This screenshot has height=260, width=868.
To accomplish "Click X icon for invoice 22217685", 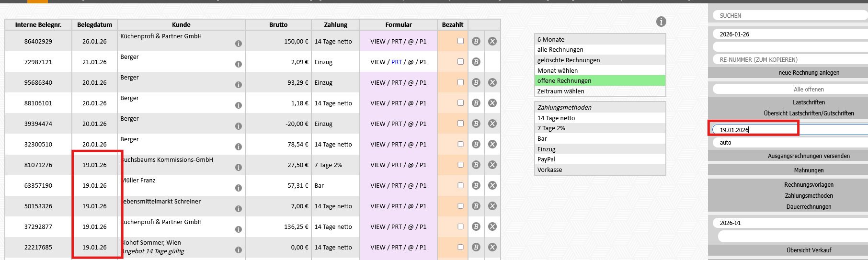I will click(492, 247).
